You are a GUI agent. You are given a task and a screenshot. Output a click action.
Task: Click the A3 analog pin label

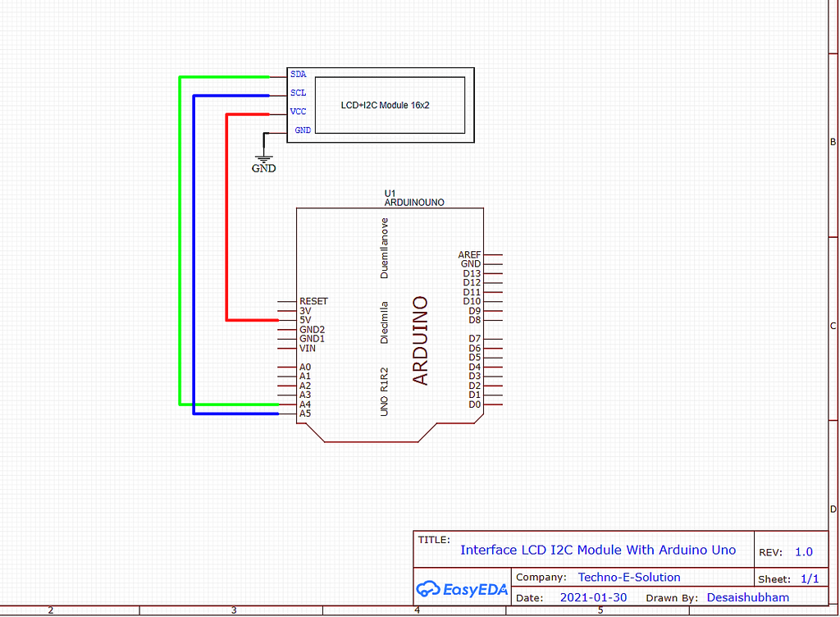(x=305, y=395)
